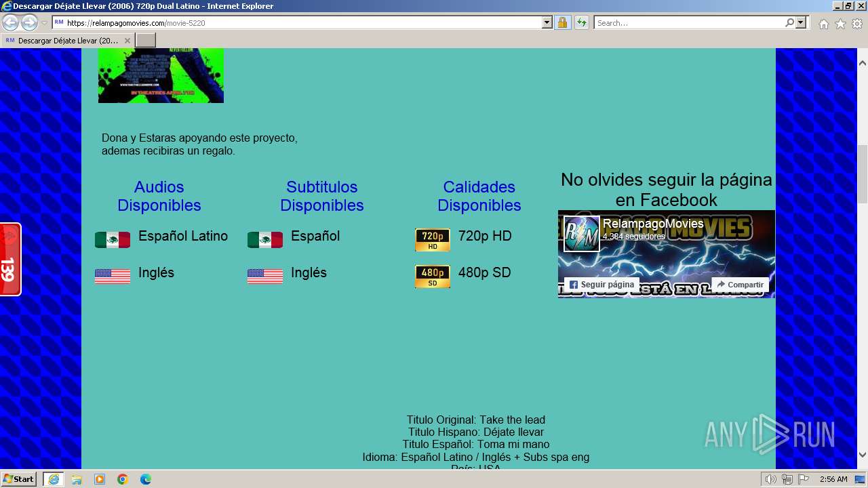Expand the address bar URL dropdown
Viewport: 868px width, 488px height.
(547, 23)
